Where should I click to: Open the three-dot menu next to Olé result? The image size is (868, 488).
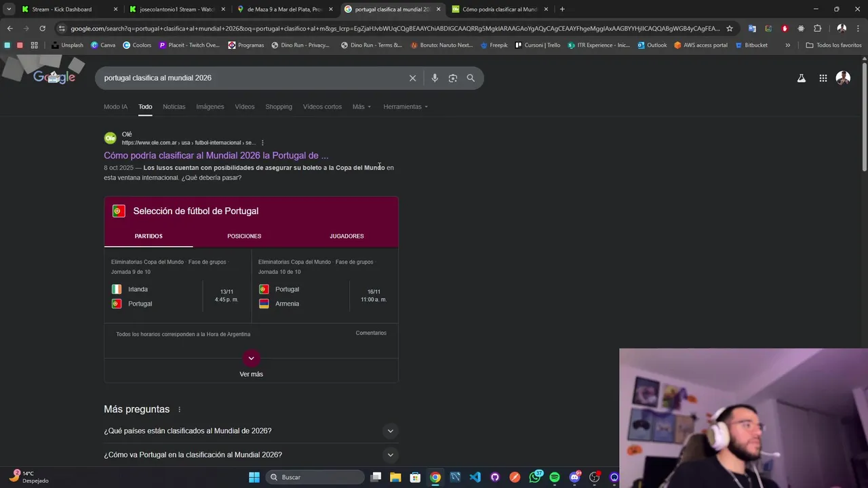pos(262,143)
